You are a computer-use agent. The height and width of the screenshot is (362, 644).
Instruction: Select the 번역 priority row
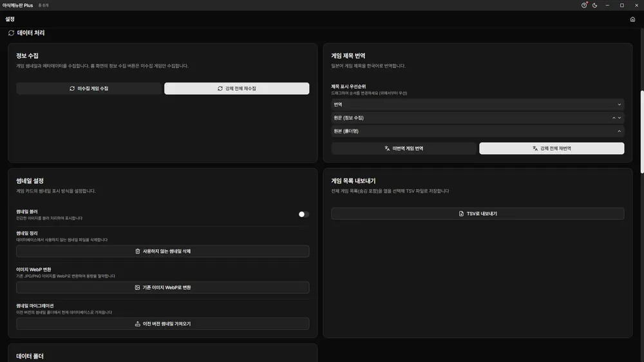(x=478, y=105)
